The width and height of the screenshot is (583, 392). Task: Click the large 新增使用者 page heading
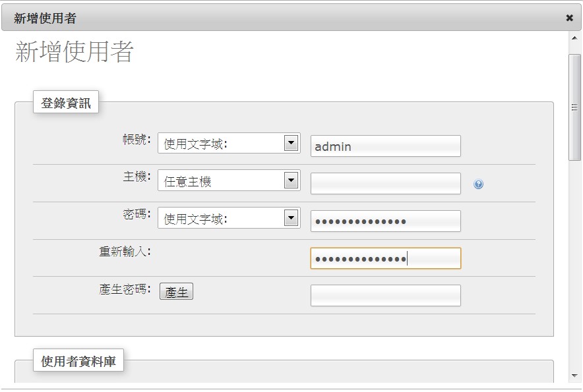(x=75, y=52)
